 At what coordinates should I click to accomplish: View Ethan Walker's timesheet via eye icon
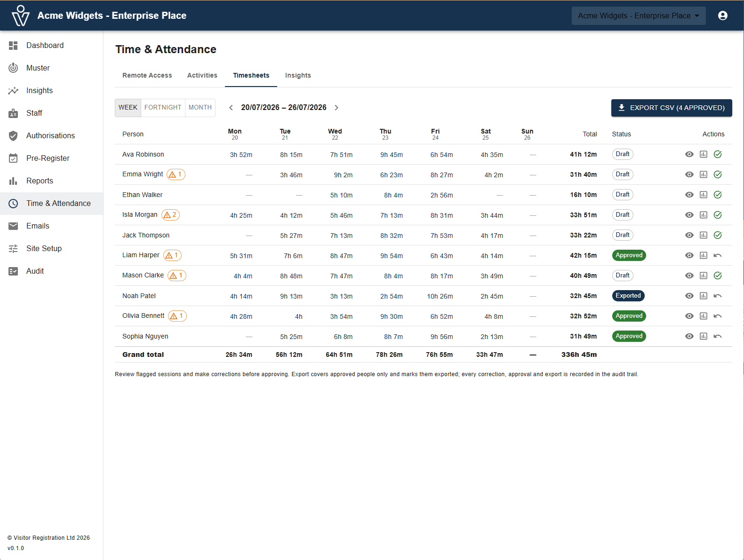[x=689, y=195]
